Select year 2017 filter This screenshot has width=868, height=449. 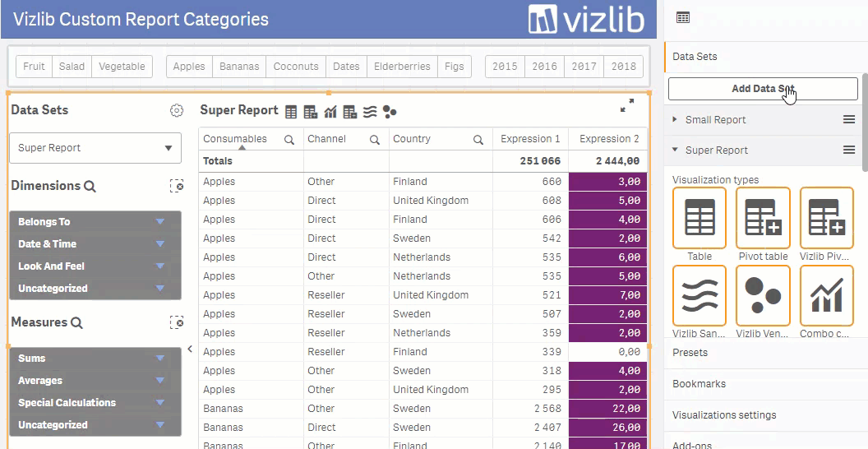pos(584,67)
